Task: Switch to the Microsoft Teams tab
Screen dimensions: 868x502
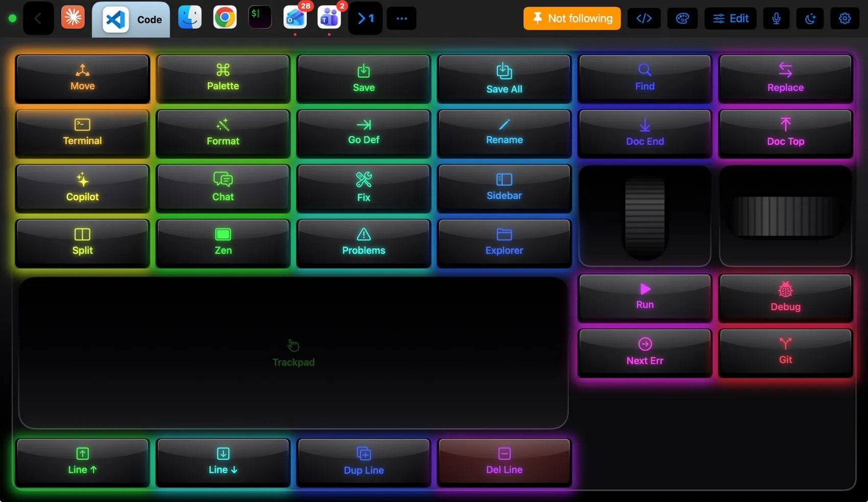Action: point(329,18)
